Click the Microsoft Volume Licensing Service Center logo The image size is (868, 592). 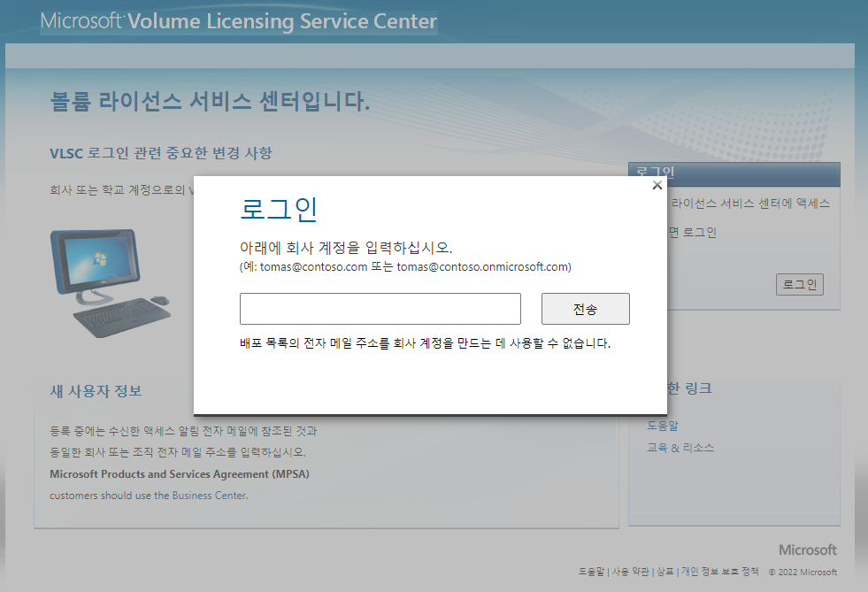tap(239, 21)
